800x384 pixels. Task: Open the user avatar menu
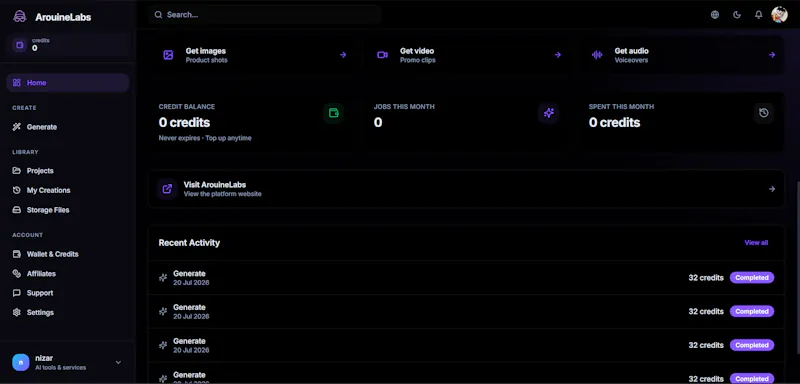(x=779, y=15)
